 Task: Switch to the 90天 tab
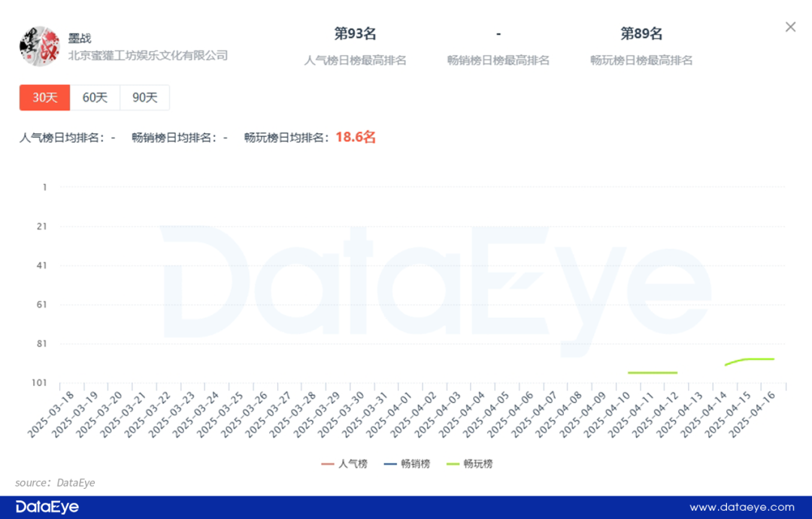pyautogui.click(x=144, y=97)
